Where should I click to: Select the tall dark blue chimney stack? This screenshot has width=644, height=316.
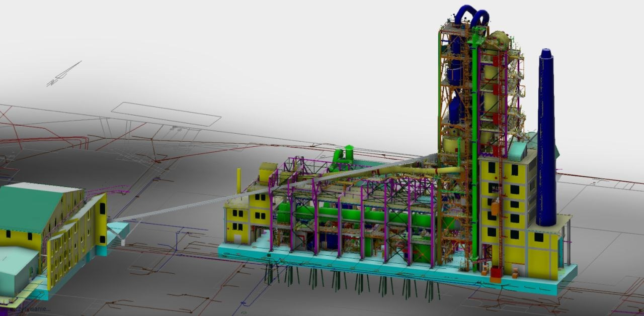546,141
